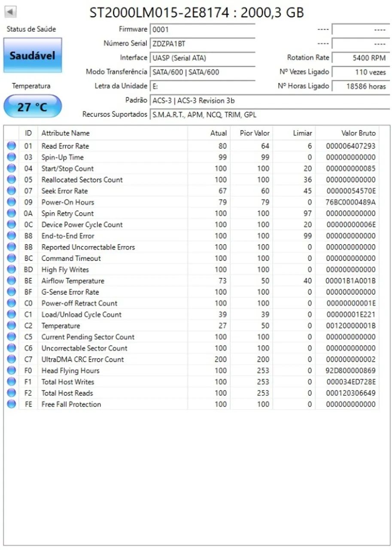Select the Power-off Retract Count attribute name
Image resolution: width=392 pixels, height=550 pixels.
79,303
